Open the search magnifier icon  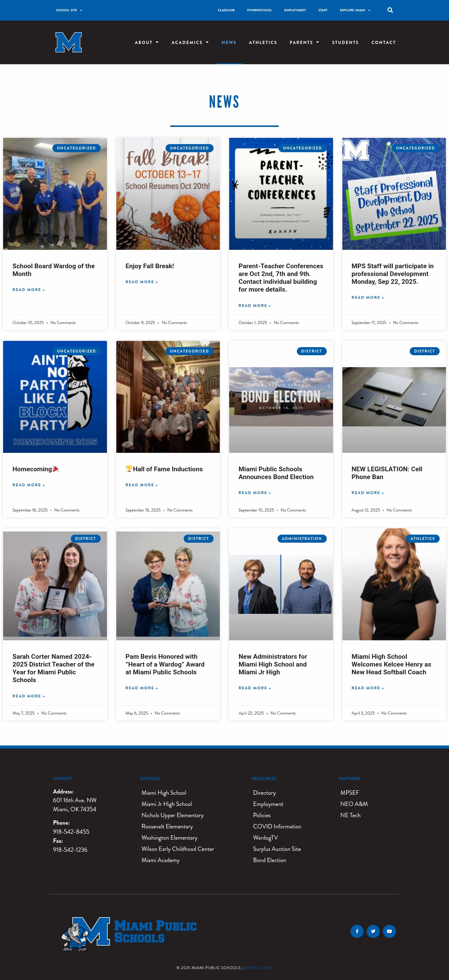coord(390,10)
